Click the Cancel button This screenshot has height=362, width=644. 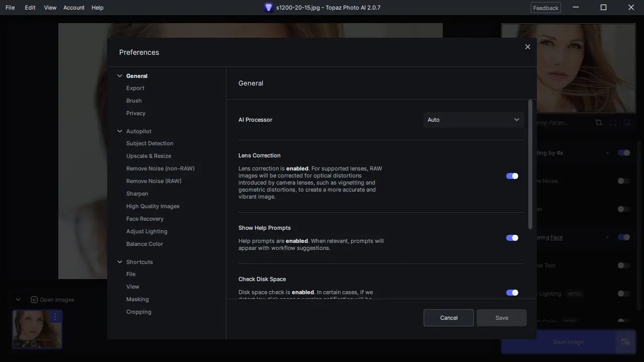[x=449, y=318]
